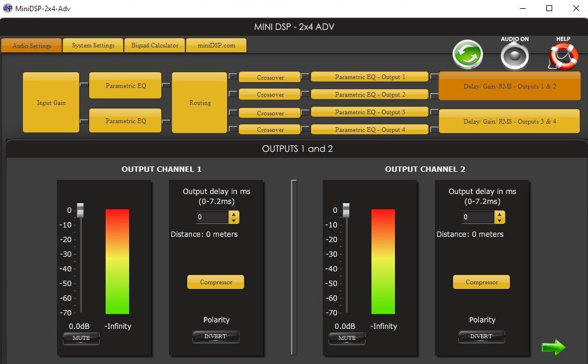
Task: Mute Output Channel 1
Action: (81, 338)
